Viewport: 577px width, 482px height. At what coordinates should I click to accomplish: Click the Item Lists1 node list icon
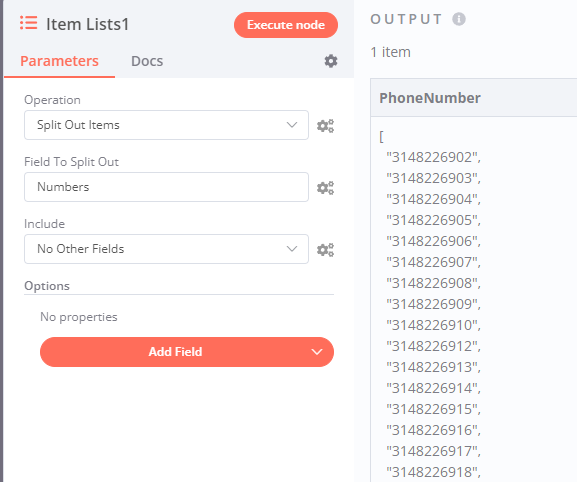point(28,23)
